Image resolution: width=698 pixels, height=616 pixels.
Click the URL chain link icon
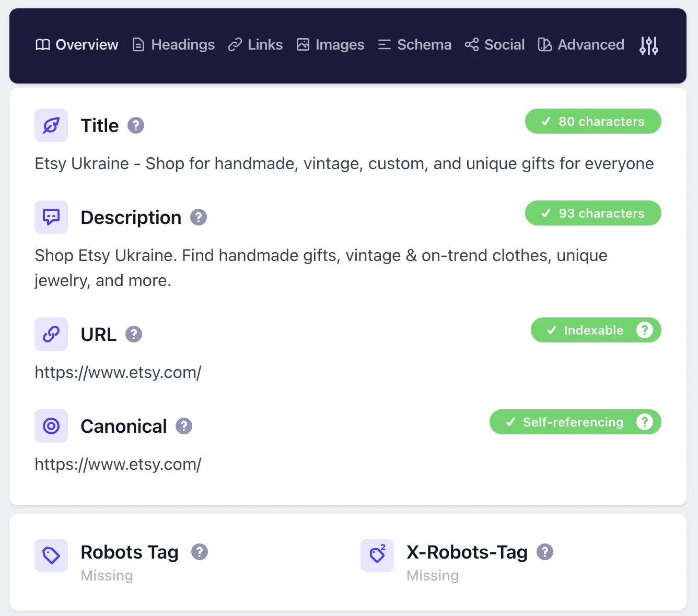[51, 334]
